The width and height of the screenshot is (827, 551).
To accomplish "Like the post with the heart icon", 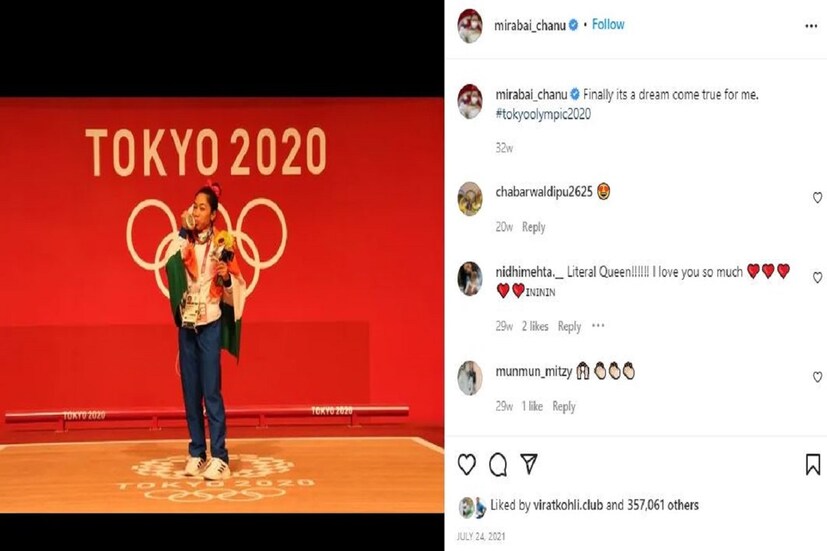I will click(x=466, y=465).
